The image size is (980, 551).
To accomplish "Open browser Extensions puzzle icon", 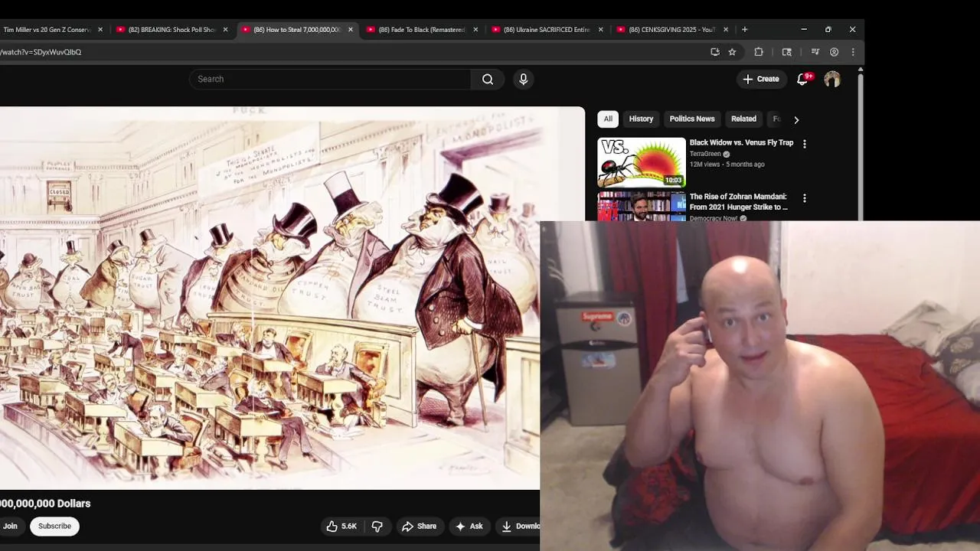I will pos(759,52).
